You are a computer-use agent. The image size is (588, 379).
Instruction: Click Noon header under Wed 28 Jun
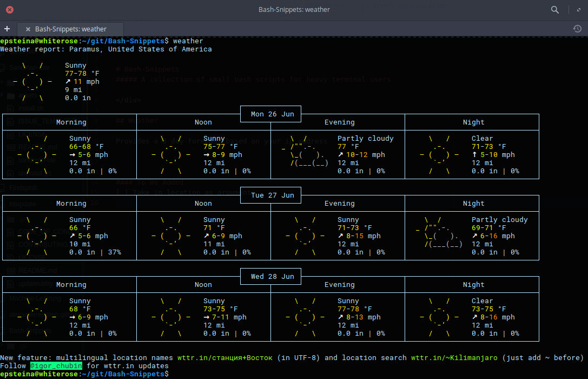pyautogui.click(x=203, y=285)
